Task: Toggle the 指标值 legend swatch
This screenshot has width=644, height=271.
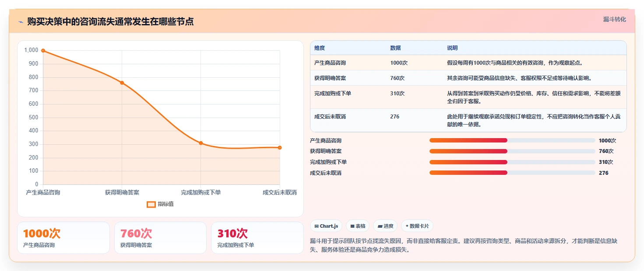Action: (x=151, y=204)
